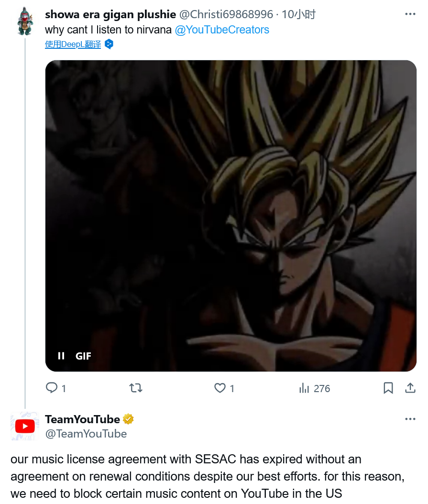The height and width of the screenshot is (504, 428).
Task: View analytics showing 276 views
Action: pos(314,388)
